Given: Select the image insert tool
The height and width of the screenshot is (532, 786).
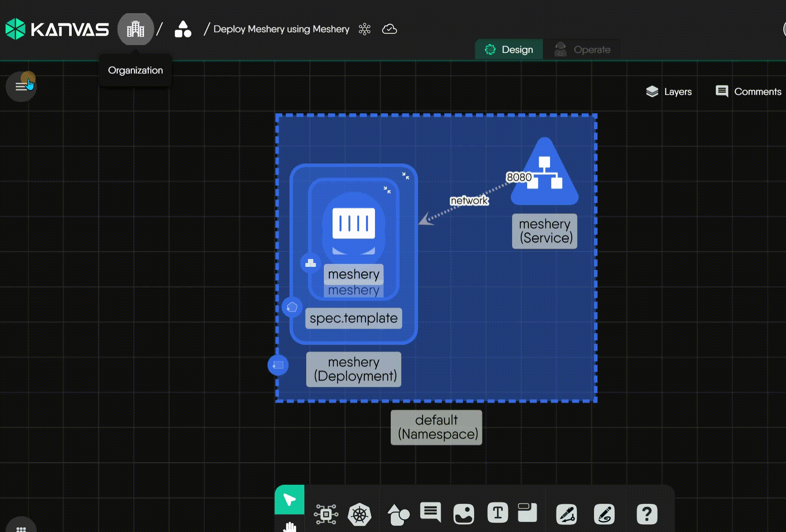Looking at the screenshot, I should pos(464,514).
